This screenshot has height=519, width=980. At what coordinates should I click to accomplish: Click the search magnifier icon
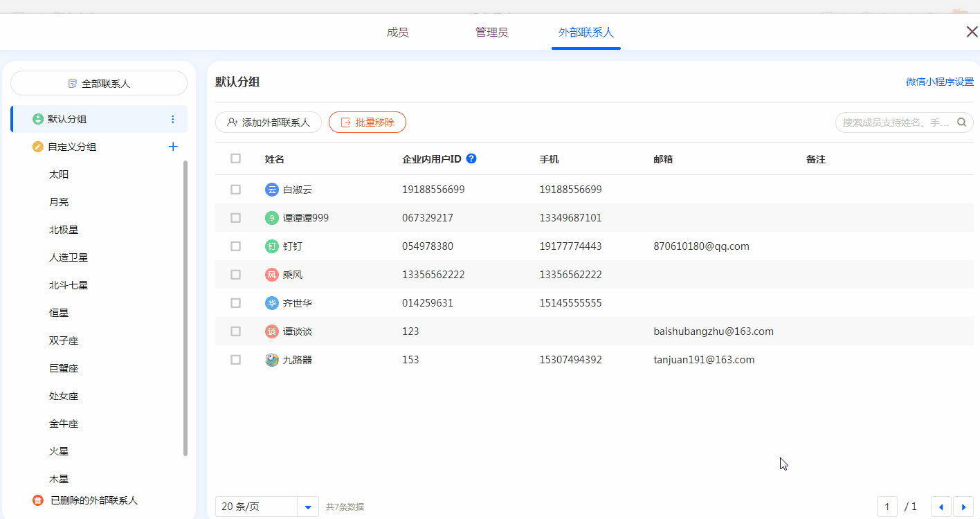[x=961, y=122]
